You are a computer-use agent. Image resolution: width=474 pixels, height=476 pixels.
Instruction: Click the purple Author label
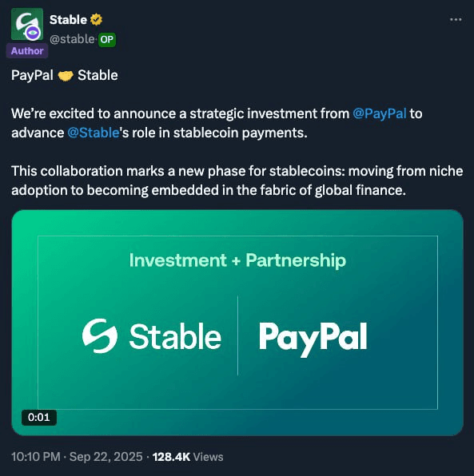tap(27, 50)
